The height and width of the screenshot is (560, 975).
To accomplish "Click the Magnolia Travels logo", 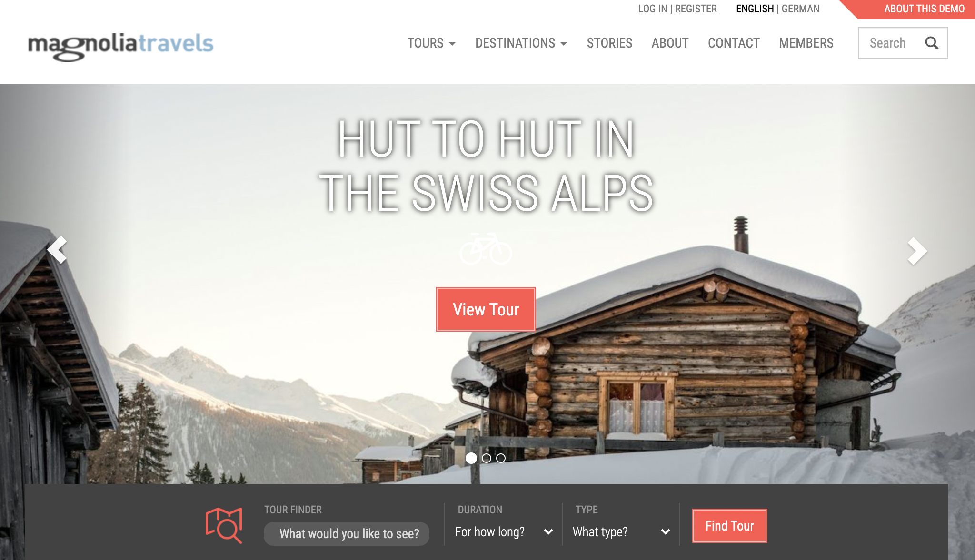I will (x=121, y=46).
